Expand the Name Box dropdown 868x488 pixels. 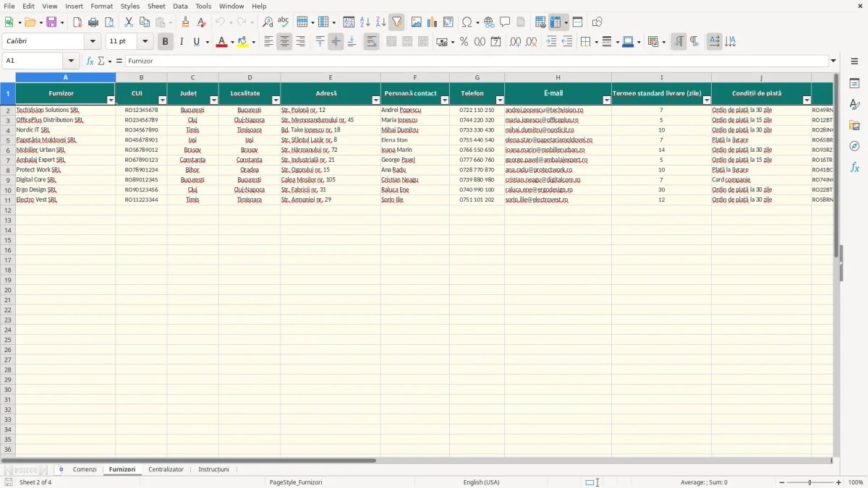click(71, 61)
